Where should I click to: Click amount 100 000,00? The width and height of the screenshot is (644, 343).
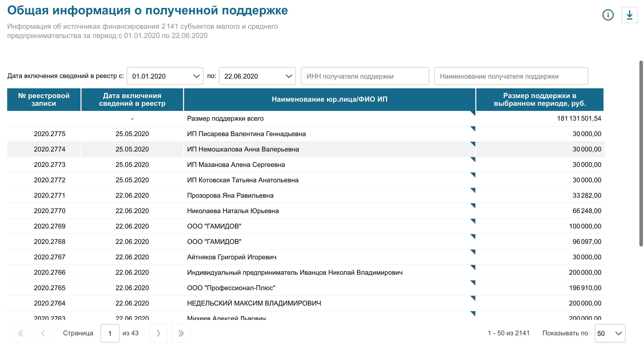[585, 226]
